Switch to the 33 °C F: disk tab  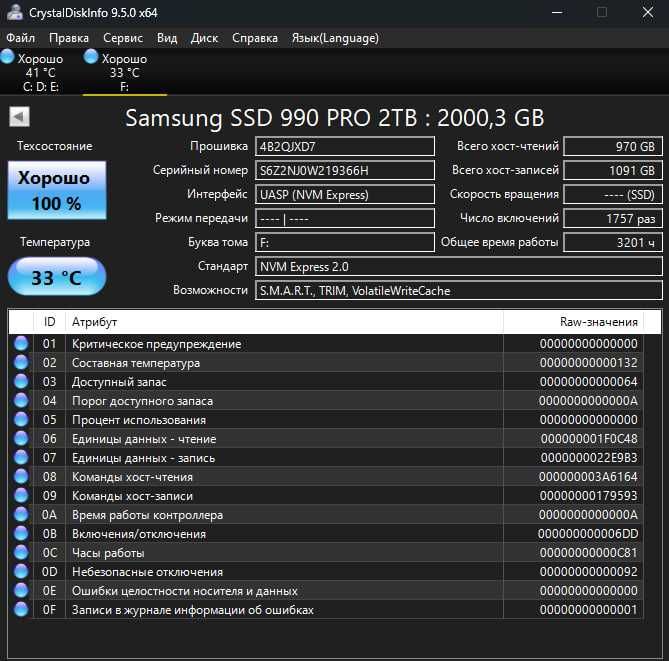pos(124,72)
